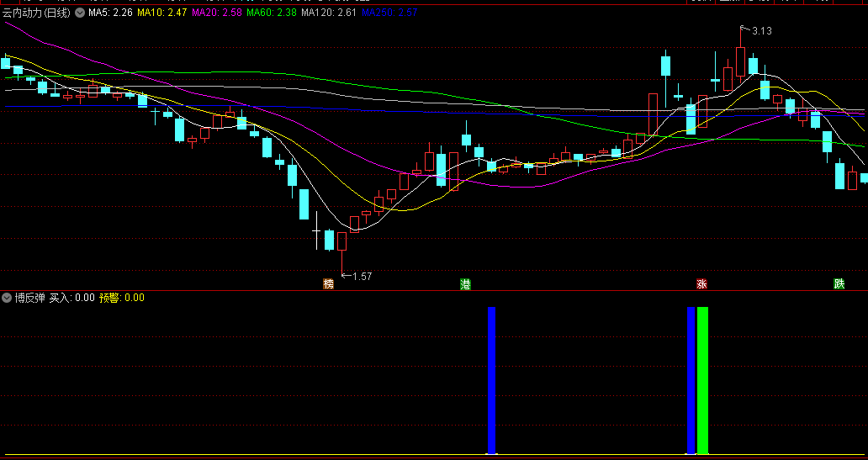Select the yellow MA10: 2.47 label
Image resolution: width=868 pixels, height=460 pixels.
161,13
